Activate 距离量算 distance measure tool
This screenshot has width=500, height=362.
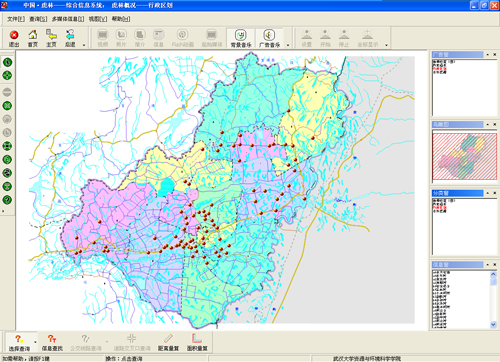coord(168,343)
